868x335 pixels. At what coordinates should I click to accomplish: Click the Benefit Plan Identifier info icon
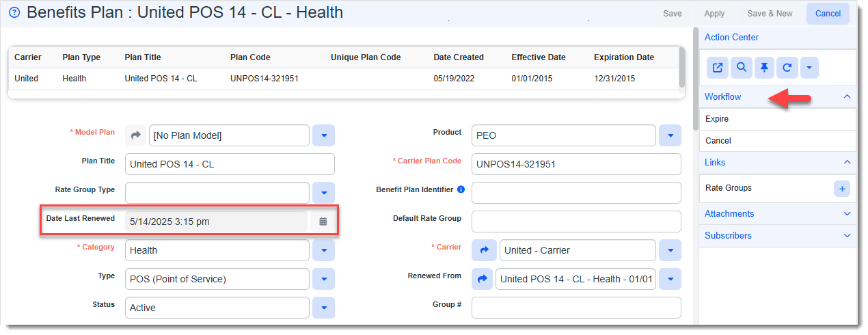click(x=461, y=189)
